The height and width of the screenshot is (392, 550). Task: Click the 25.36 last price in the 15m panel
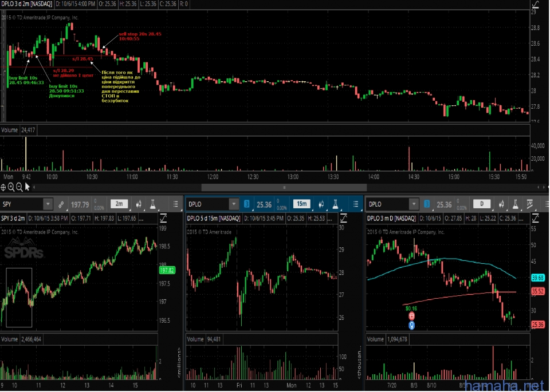click(x=264, y=204)
